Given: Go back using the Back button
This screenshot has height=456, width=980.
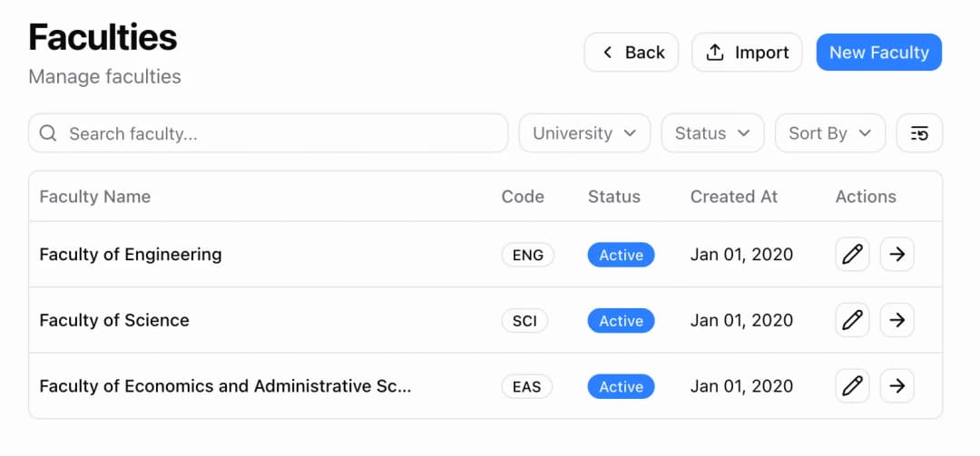Looking at the screenshot, I should tap(632, 53).
